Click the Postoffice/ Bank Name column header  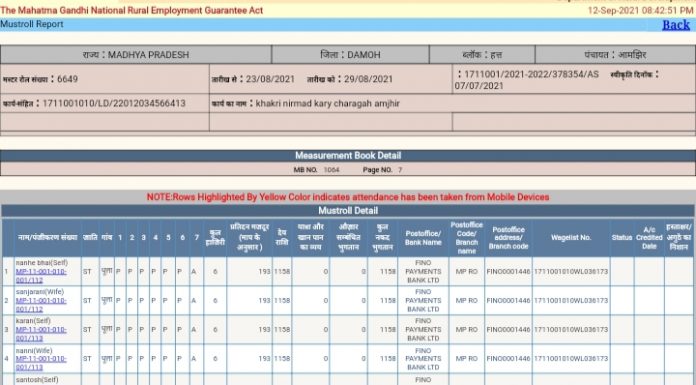pyautogui.click(x=423, y=238)
